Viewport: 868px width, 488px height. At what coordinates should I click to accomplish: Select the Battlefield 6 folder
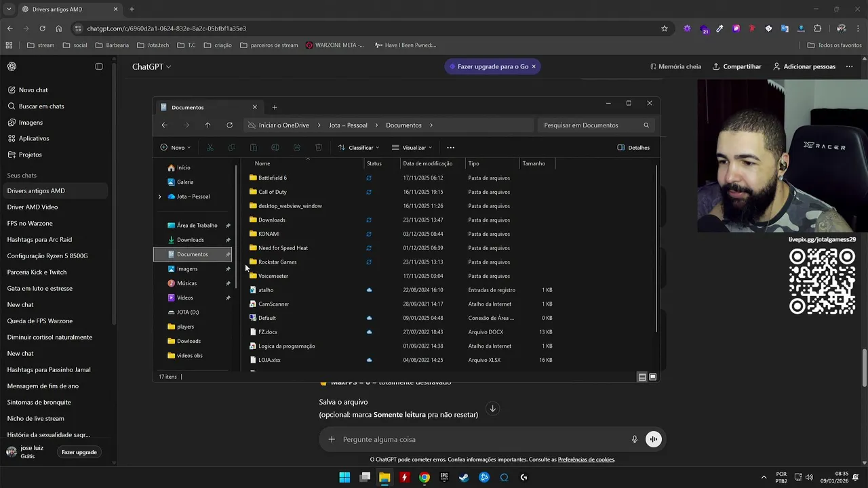(x=268, y=178)
